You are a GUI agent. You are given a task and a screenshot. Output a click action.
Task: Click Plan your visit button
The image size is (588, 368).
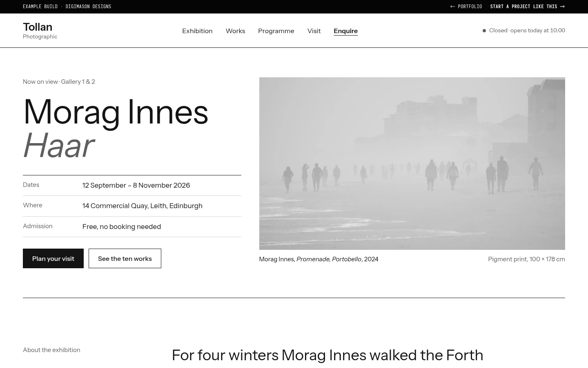pos(53,258)
